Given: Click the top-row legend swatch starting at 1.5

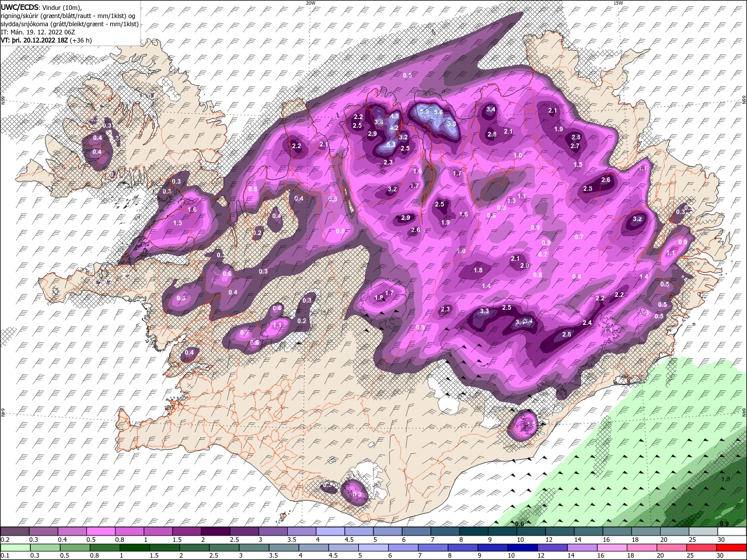Looking at the screenshot, I should click(x=186, y=531).
